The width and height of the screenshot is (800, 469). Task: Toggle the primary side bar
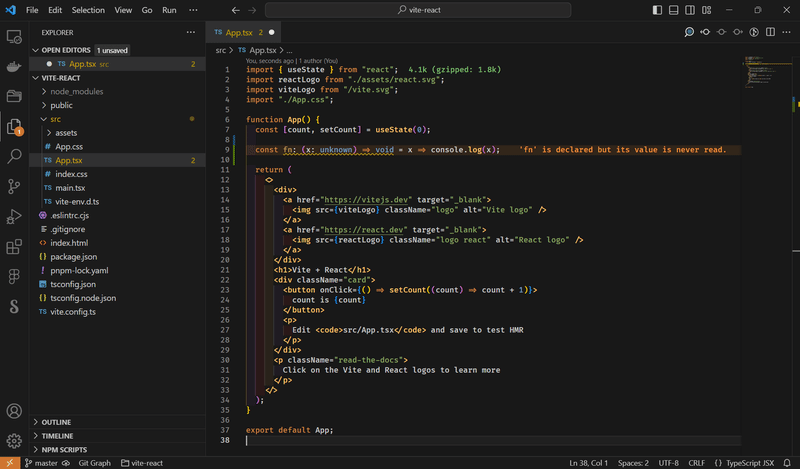click(x=657, y=10)
